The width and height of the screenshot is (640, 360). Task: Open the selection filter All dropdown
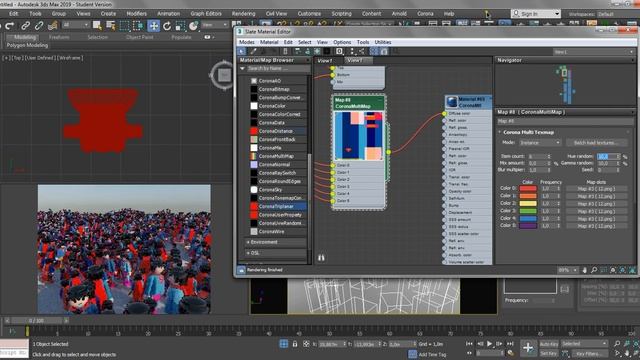point(75,25)
